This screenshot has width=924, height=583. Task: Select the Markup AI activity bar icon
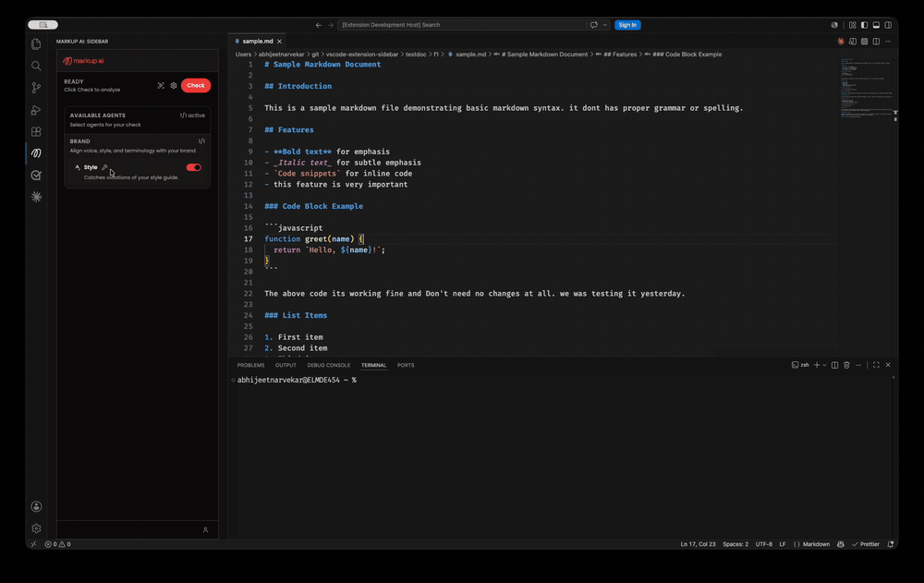tap(36, 153)
